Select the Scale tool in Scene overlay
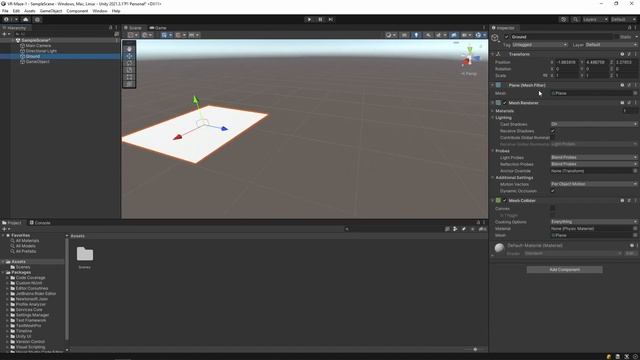The height and width of the screenshot is (360, 640). (129, 70)
